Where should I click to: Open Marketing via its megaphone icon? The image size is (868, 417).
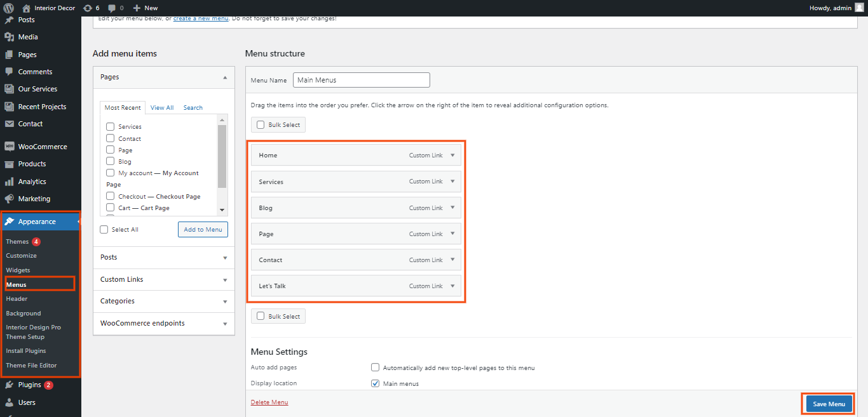[10, 199]
